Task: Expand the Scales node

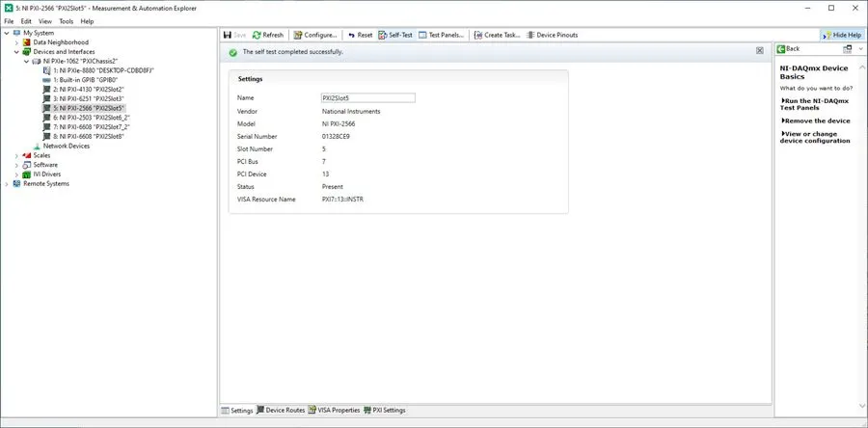Action: click(16, 156)
